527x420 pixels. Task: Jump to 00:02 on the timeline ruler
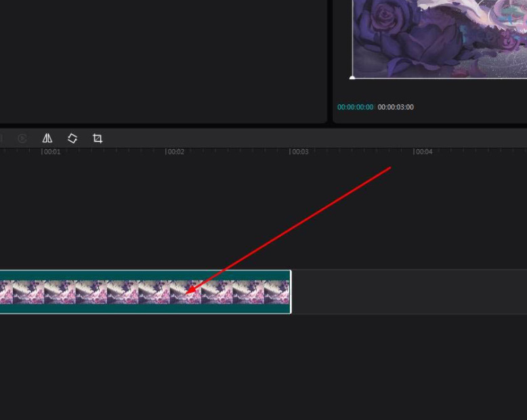pyautogui.click(x=175, y=152)
